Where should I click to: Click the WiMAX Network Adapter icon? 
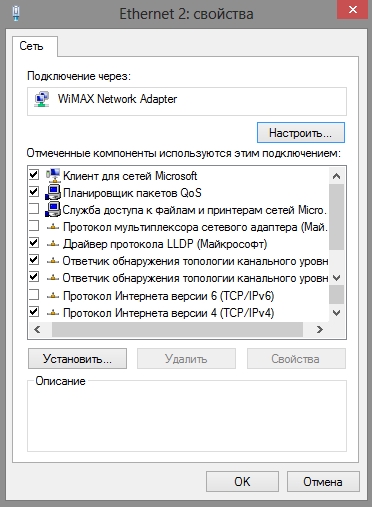coord(42,99)
